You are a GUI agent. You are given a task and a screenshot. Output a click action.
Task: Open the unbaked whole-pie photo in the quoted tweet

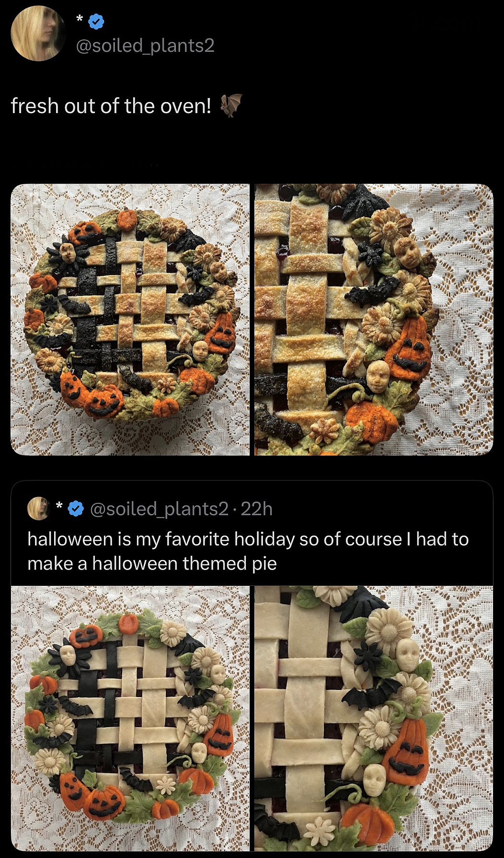pos(130,718)
